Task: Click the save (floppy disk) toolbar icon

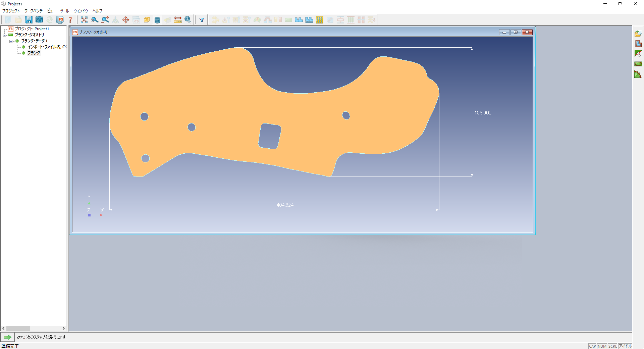Action: (29, 20)
